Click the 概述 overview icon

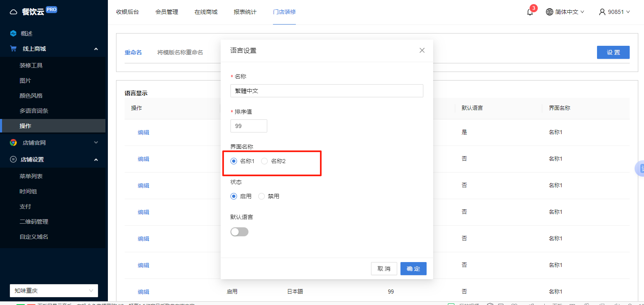pos(13,34)
